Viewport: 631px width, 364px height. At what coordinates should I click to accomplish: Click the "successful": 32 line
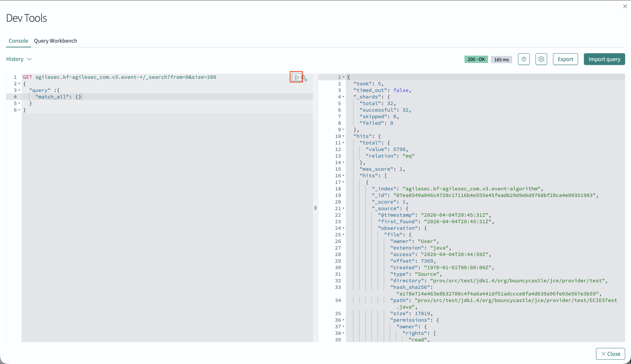385,110
